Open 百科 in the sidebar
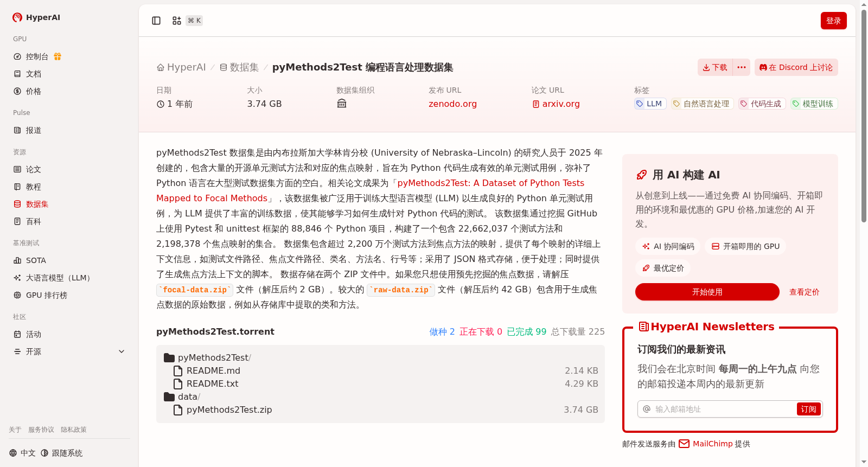Image resolution: width=868 pixels, height=467 pixels. pyautogui.click(x=34, y=221)
